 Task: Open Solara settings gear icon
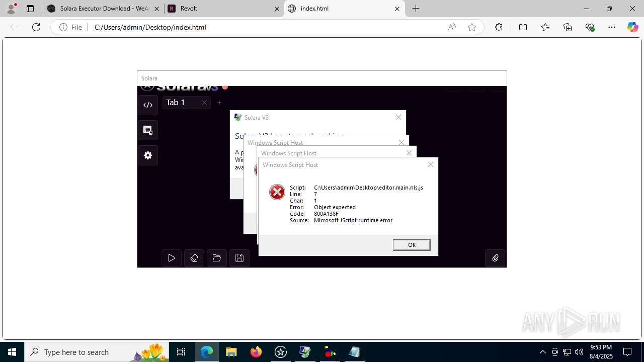148,155
